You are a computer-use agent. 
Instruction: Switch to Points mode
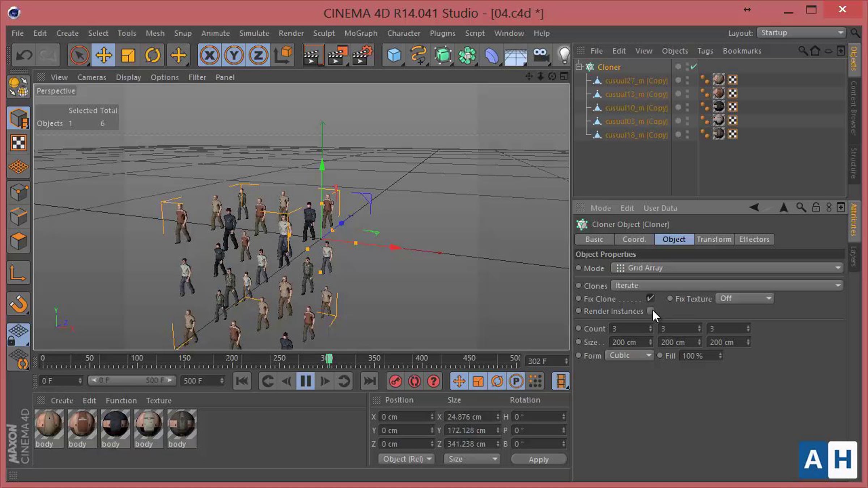tap(18, 192)
